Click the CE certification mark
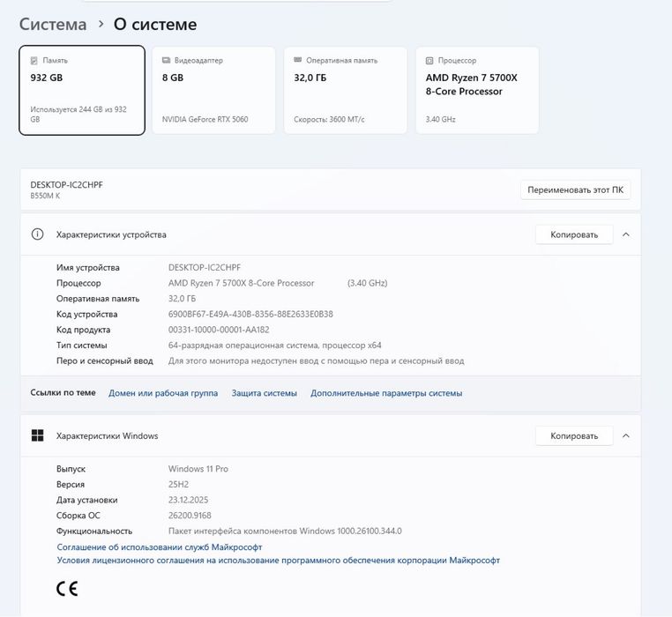The image size is (672, 617). pyautogui.click(x=67, y=589)
